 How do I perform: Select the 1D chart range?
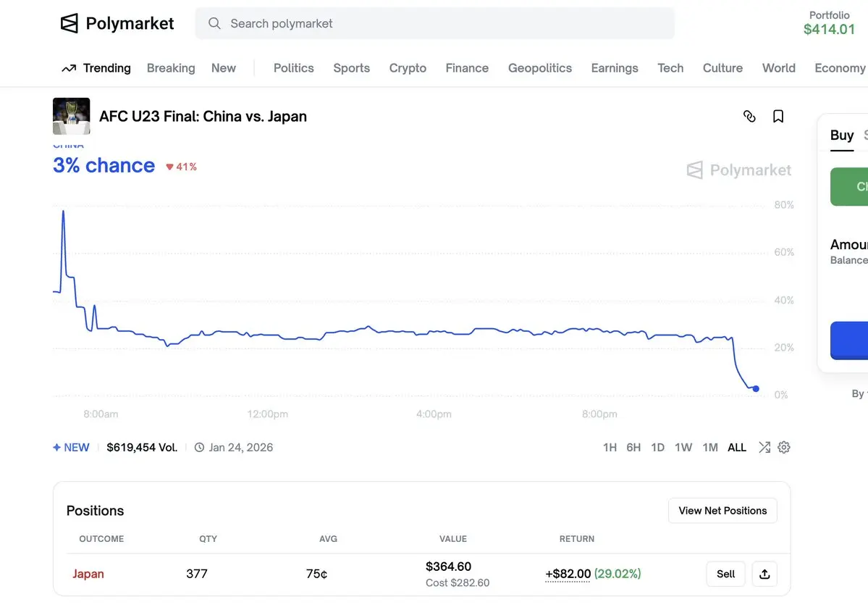pos(657,447)
